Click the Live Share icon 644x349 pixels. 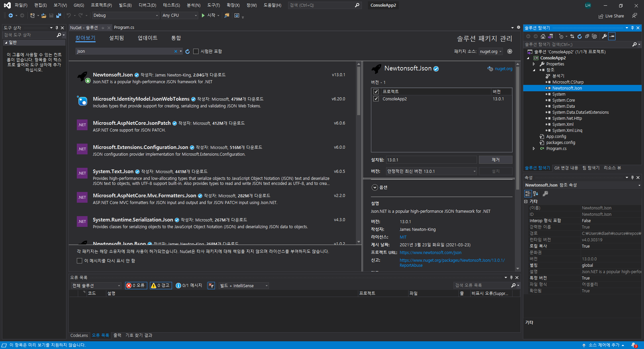coord(601,16)
